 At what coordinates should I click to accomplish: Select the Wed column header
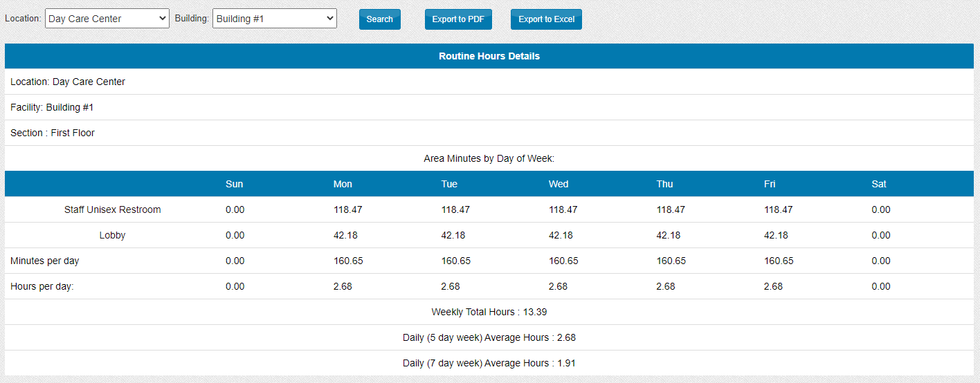pos(558,184)
